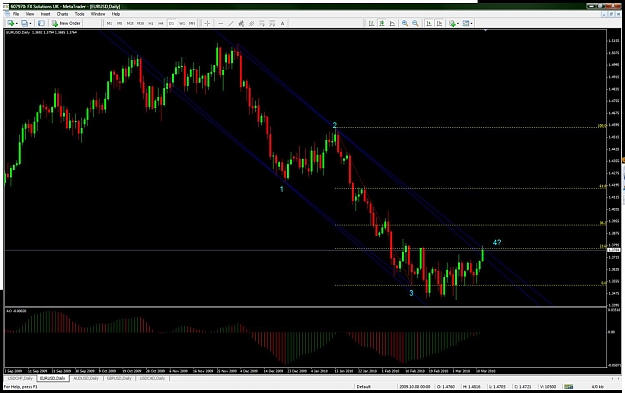This screenshot has width=625, height=393.
Task: Zoom out on the chart
Action: point(415,24)
